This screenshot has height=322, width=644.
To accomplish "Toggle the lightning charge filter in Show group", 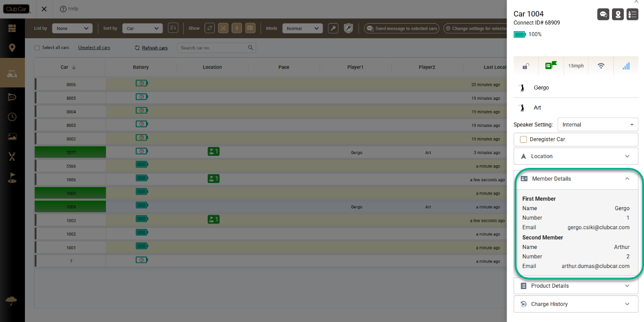I will pyautogui.click(x=237, y=28).
